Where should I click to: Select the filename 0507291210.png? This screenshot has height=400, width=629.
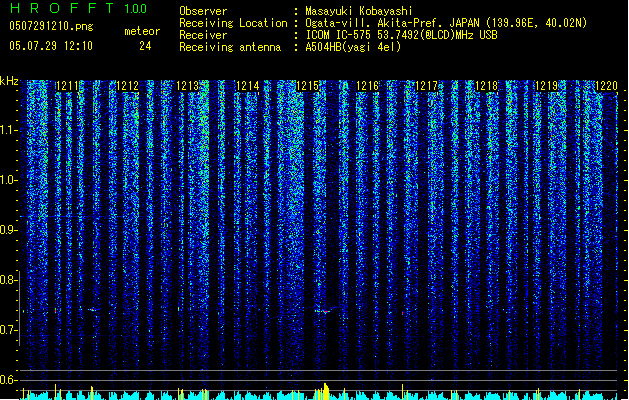51,26
